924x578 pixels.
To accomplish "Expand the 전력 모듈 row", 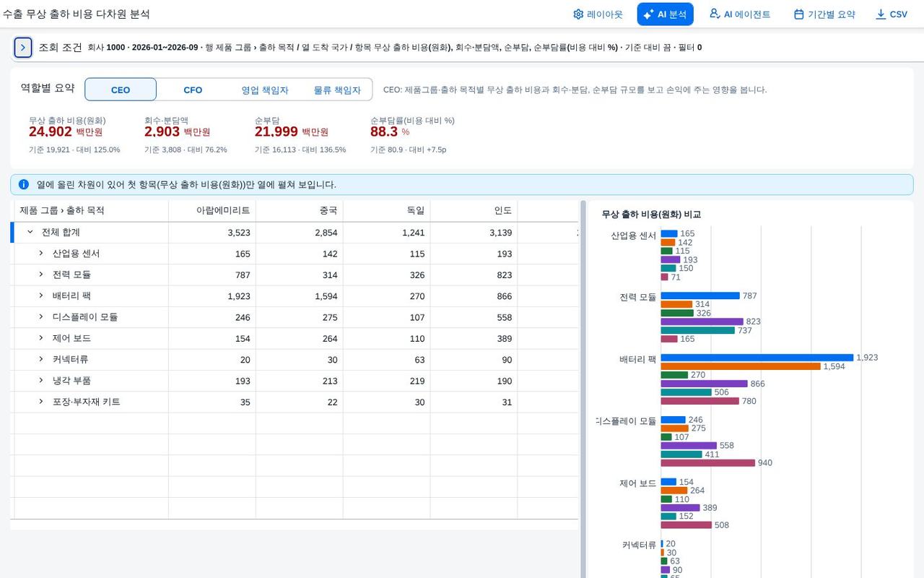I will click(x=41, y=275).
